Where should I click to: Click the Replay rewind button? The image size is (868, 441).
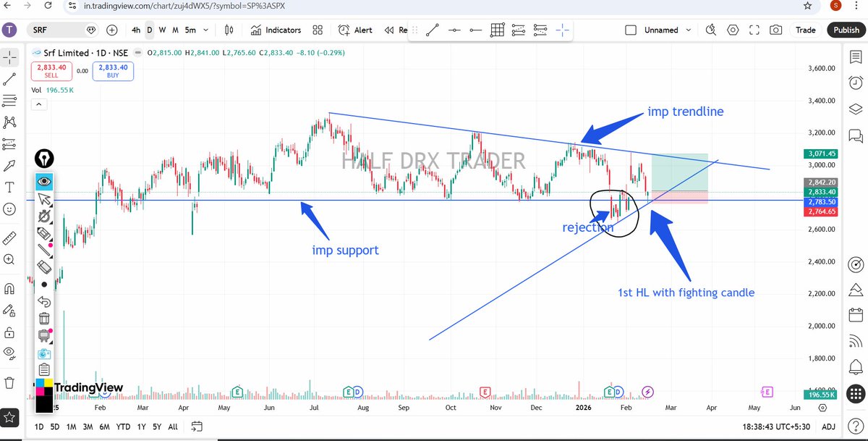point(396,30)
